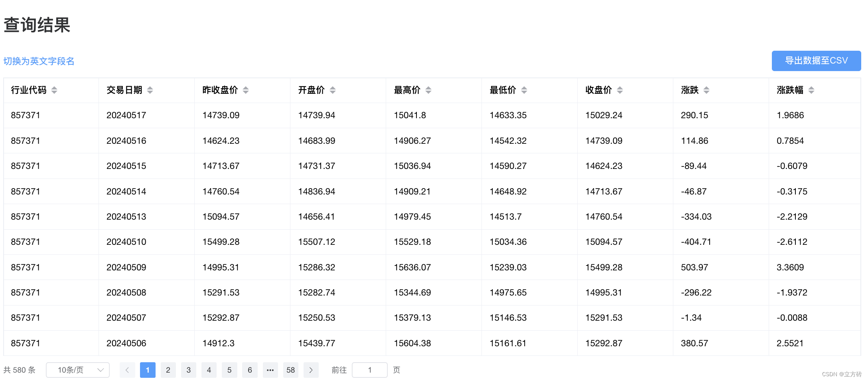Go to previous page arrow

click(127, 370)
